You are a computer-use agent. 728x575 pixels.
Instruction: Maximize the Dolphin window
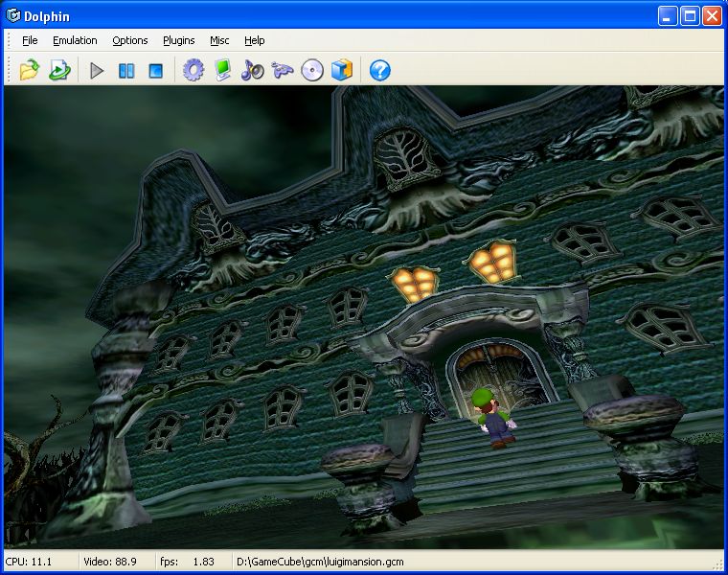coord(690,16)
